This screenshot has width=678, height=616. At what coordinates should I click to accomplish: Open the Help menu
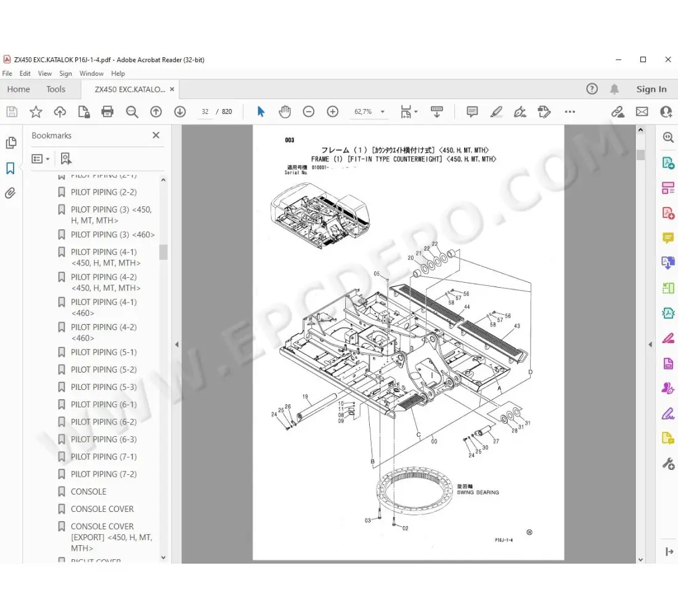[x=118, y=73]
